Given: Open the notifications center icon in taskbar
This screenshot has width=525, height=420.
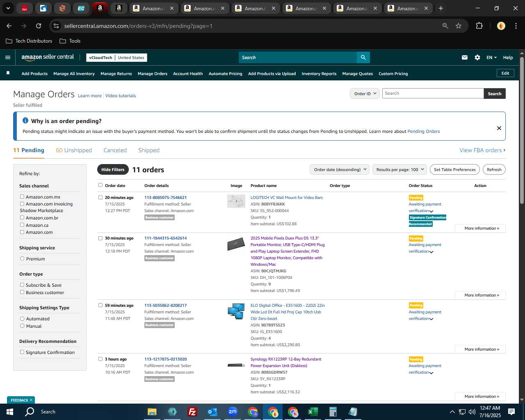Looking at the screenshot, I should 511,412.
